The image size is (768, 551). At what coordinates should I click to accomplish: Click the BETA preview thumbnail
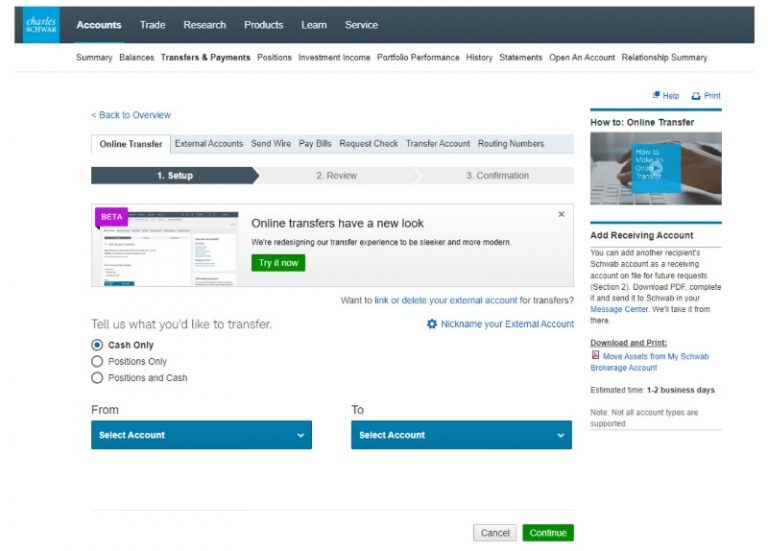[x=166, y=247]
